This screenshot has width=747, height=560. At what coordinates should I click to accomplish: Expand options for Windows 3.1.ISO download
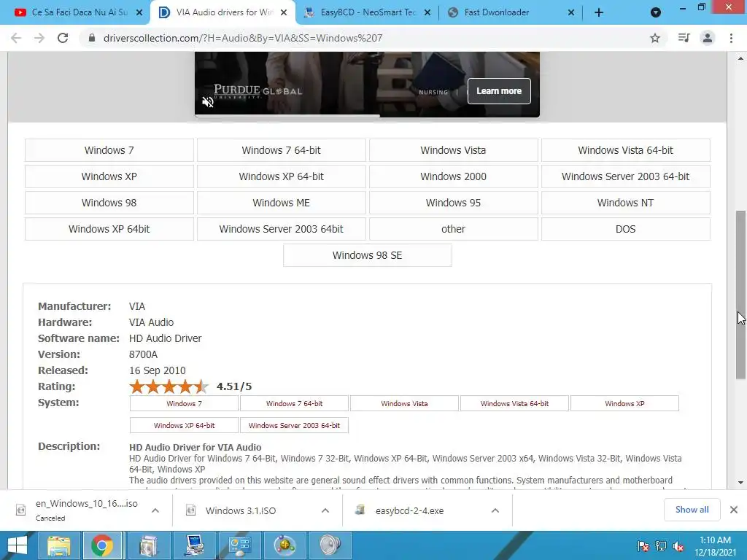325,510
